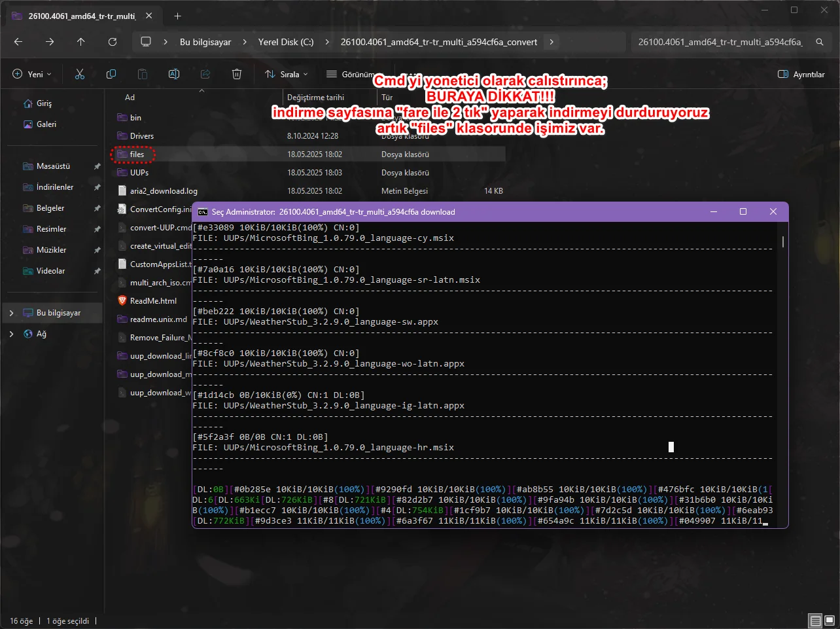Switch to large thumbnails view in status bar

pos(830,620)
